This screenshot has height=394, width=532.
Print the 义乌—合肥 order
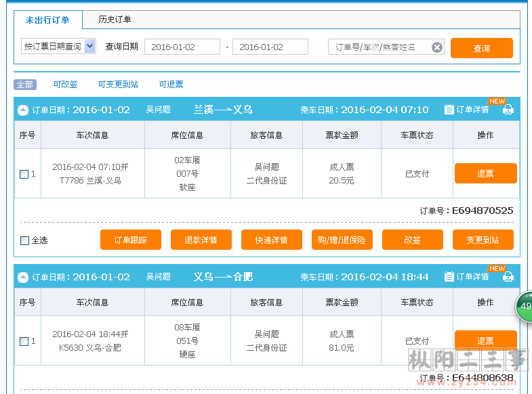coord(508,277)
